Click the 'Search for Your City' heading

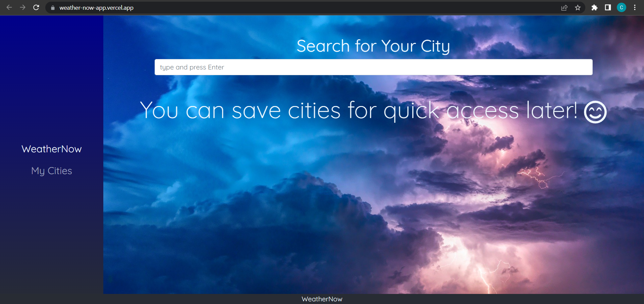coord(373,46)
